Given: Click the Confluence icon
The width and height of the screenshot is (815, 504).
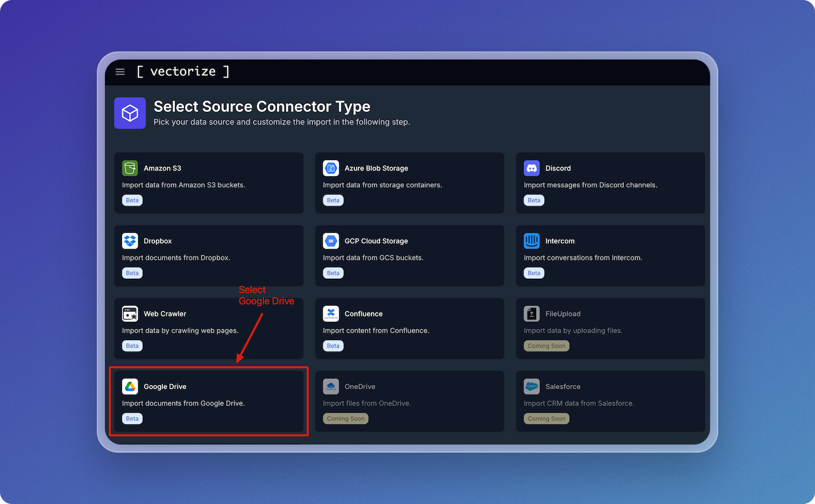Looking at the screenshot, I should pos(331,313).
